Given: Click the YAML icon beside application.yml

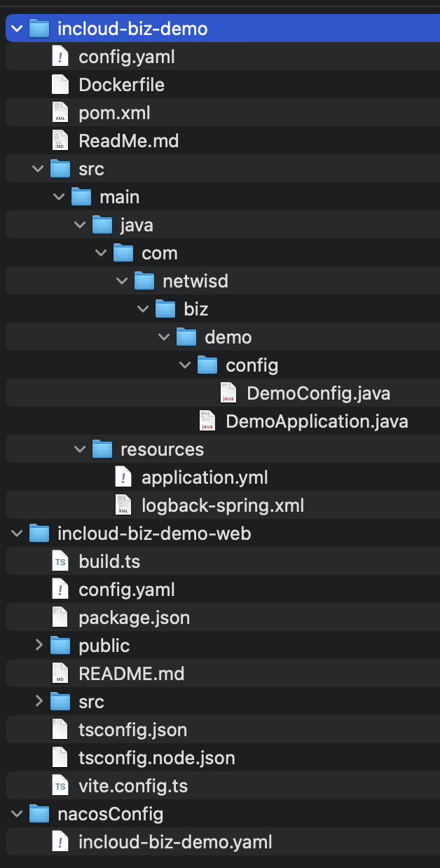Looking at the screenshot, I should 123,477.
